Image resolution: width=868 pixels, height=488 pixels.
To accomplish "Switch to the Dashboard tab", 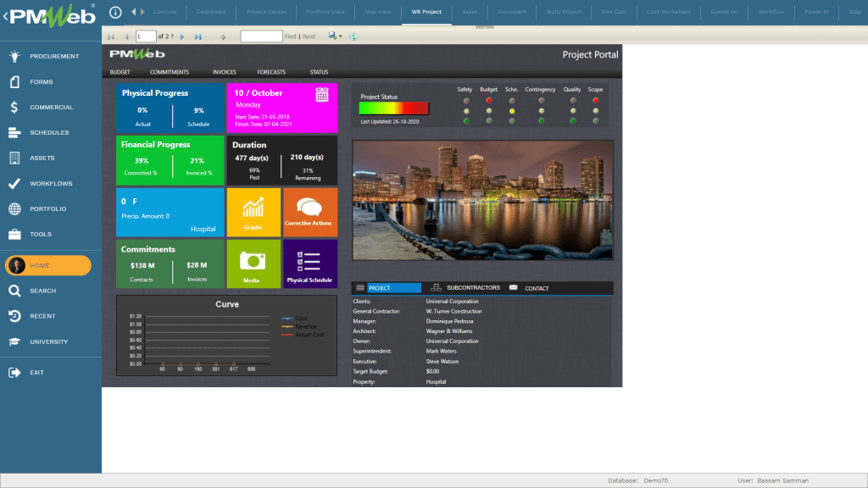I will [211, 12].
